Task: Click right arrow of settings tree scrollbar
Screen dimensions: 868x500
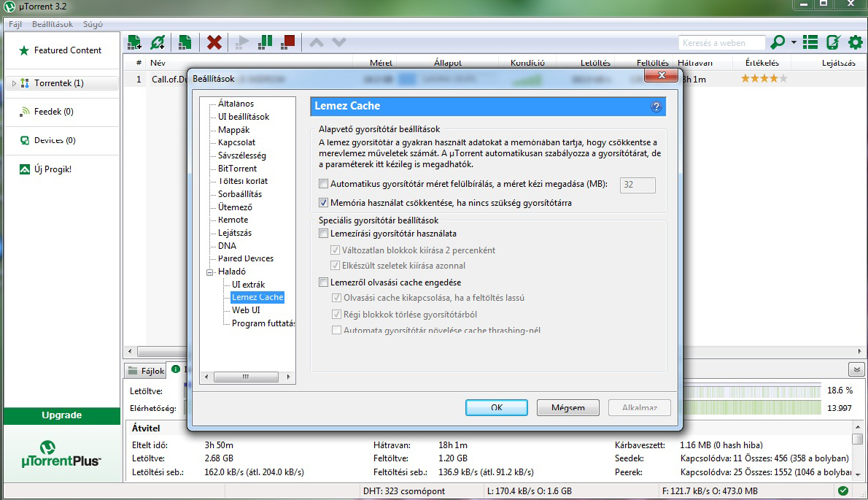Action: click(x=288, y=377)
